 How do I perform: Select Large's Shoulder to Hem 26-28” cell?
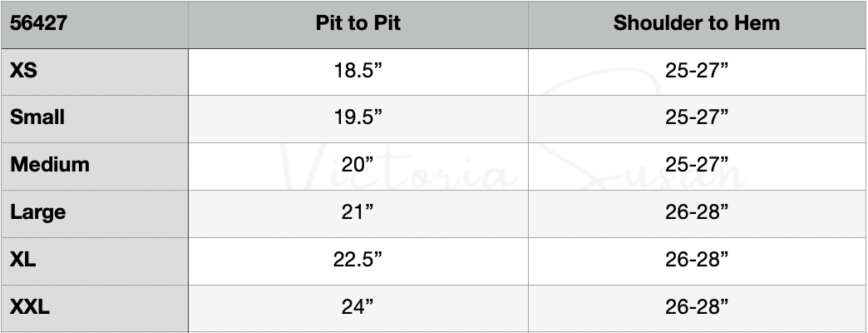coord(697,212)
